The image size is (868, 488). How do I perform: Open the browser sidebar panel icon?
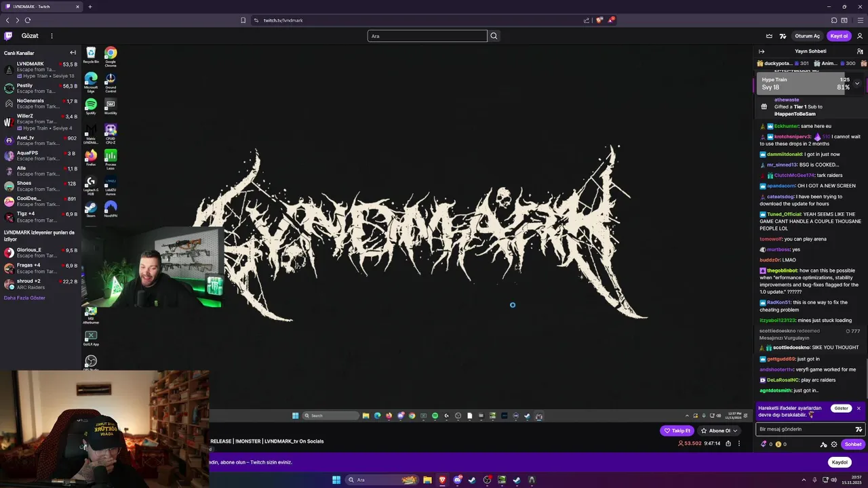click(x=844, y=20)
